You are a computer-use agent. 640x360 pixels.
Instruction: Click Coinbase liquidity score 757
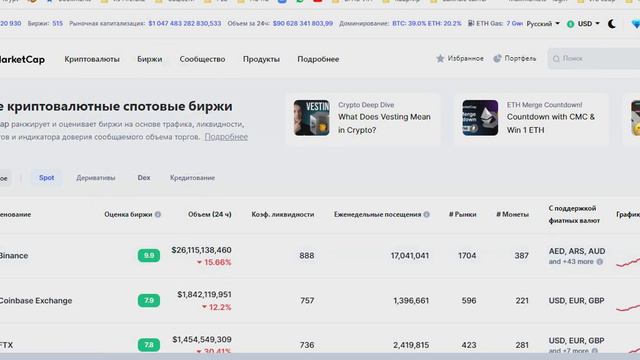307,301
